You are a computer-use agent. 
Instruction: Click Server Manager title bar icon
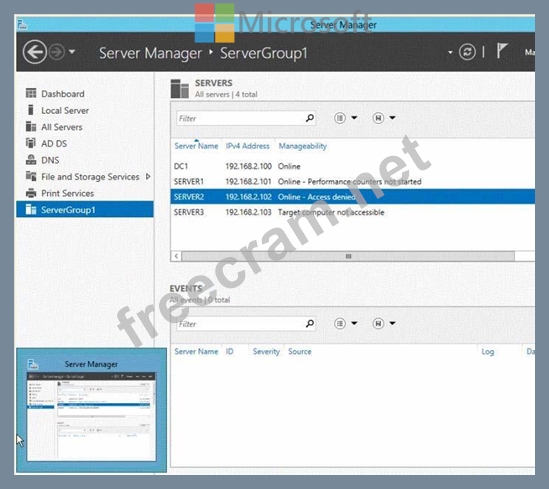point(22,25)
